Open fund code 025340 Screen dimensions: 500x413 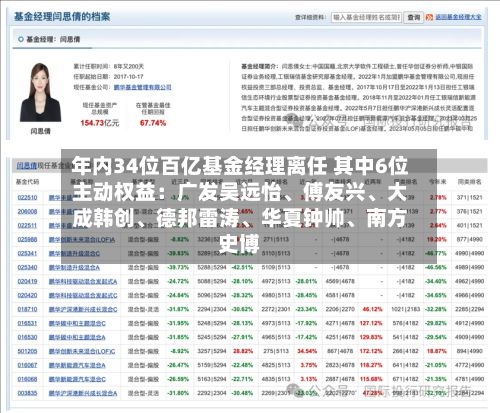[x=27, y=268]
